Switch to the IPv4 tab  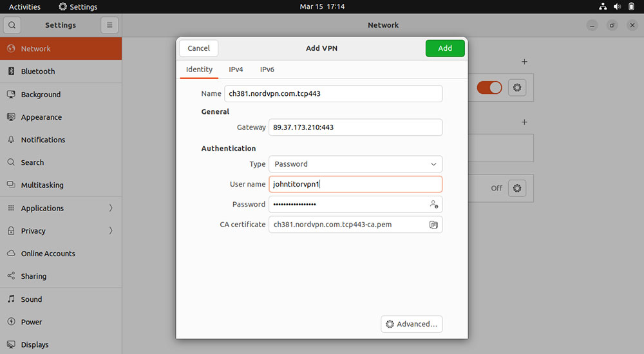[236, 70]
